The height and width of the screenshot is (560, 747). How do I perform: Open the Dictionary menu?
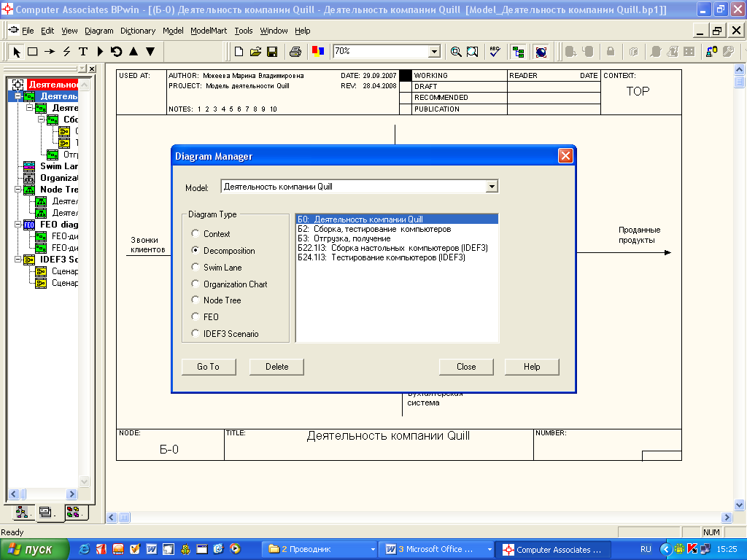pos(138,31)
